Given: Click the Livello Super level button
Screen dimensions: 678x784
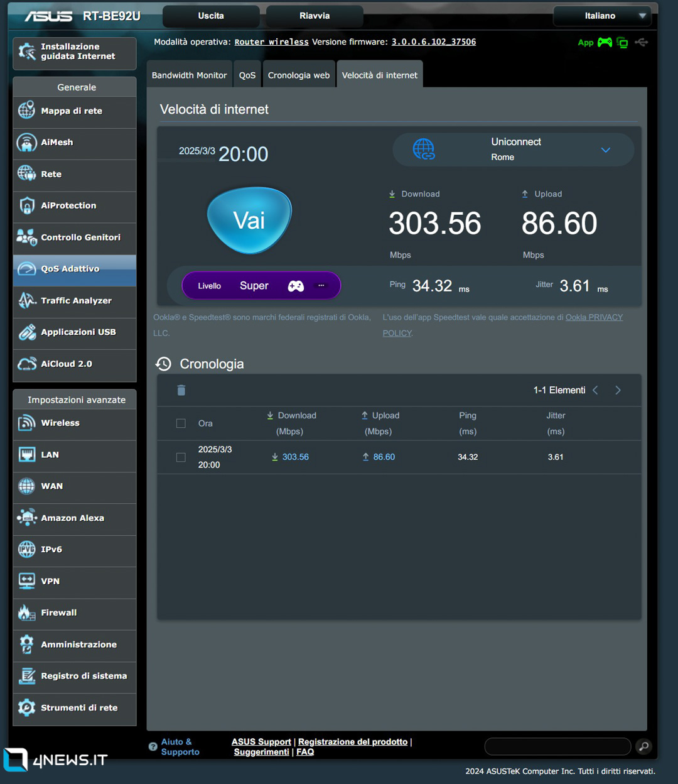Looking at the screenshot, I should click(261, 285).
